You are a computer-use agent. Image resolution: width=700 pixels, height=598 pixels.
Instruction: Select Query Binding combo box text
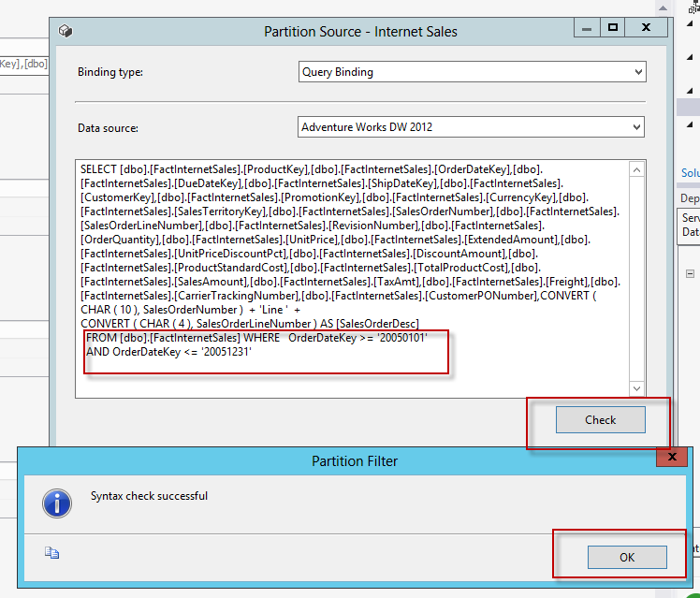[338, 72]
